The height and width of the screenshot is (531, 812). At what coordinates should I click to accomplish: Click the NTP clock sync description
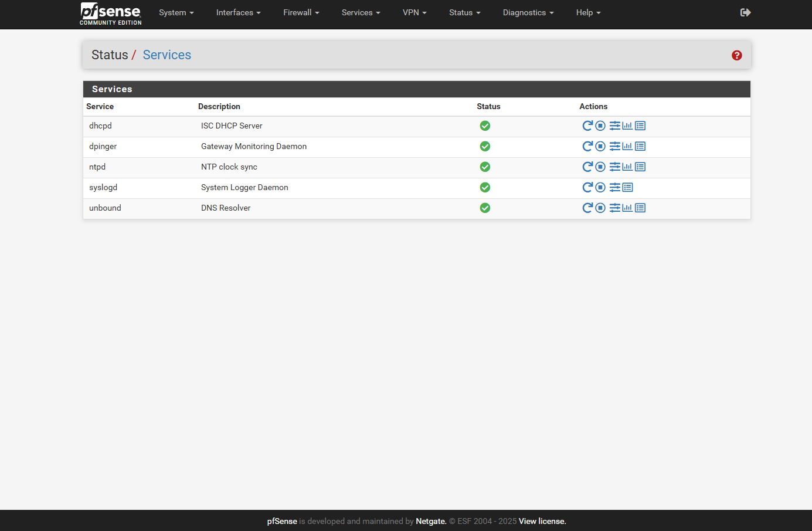point(229,167)
